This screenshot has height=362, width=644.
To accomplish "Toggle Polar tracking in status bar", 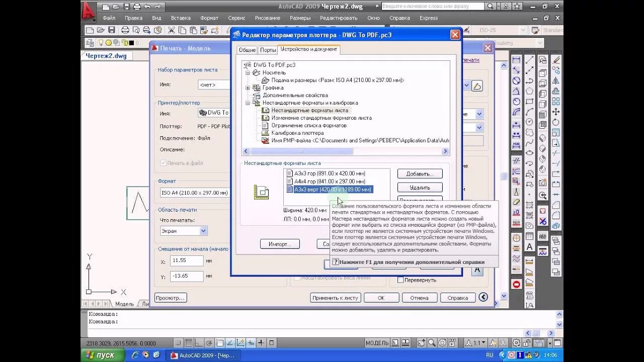I will (209, 343).
